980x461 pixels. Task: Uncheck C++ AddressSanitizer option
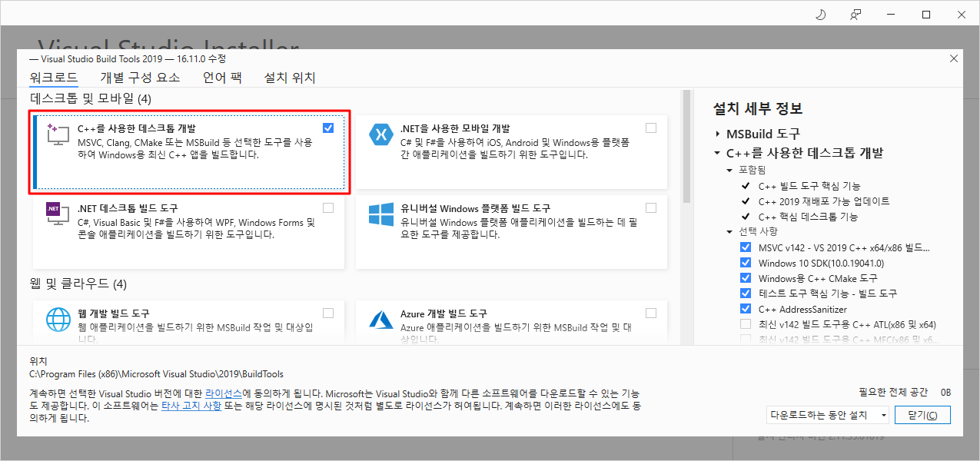click(745, 308)
